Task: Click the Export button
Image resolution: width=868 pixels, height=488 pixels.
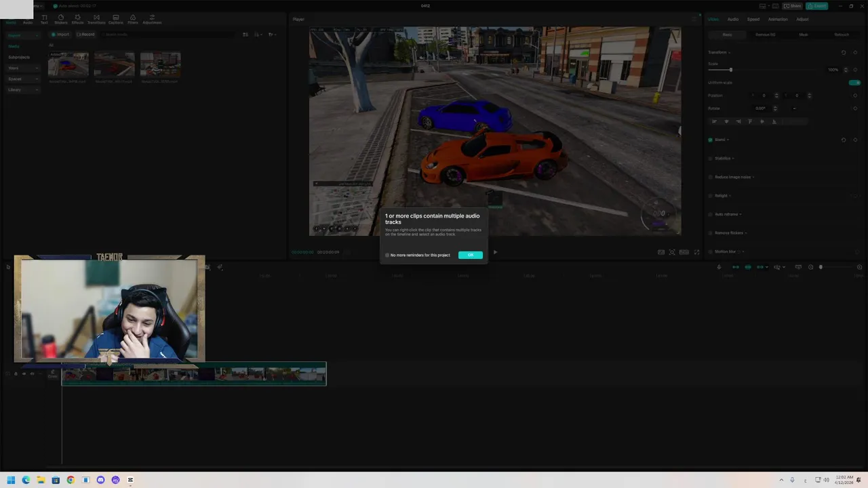Action: tap(816, 6)
